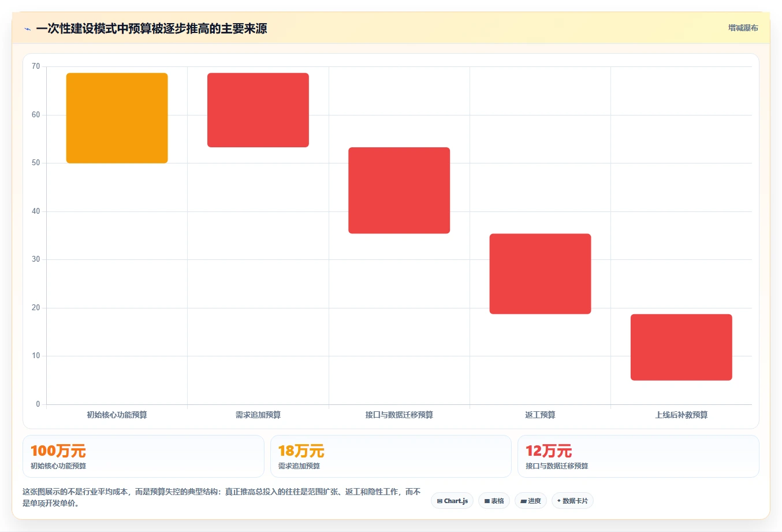Image resolution: width=782 pixels, height=532 pixels.
Task: Click the y-axis value 50
Action: pos(36,163)
